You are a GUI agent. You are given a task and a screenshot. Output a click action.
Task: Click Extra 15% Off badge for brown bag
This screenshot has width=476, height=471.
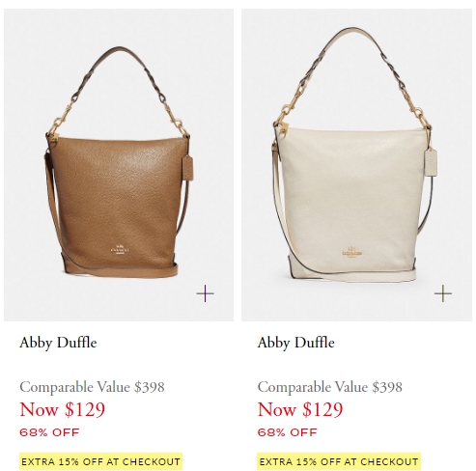tap(100, 461)
